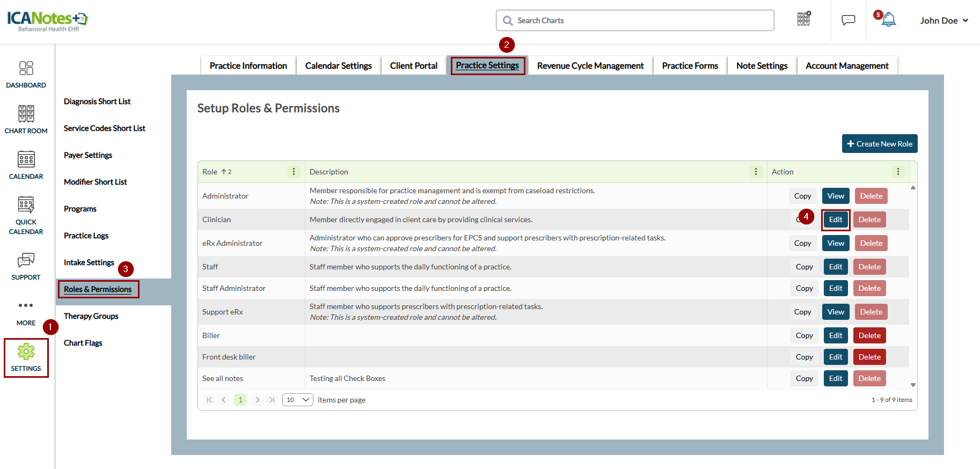
Task: Switch to the Calendar Settings tab
Action: [x=339, y=65]
